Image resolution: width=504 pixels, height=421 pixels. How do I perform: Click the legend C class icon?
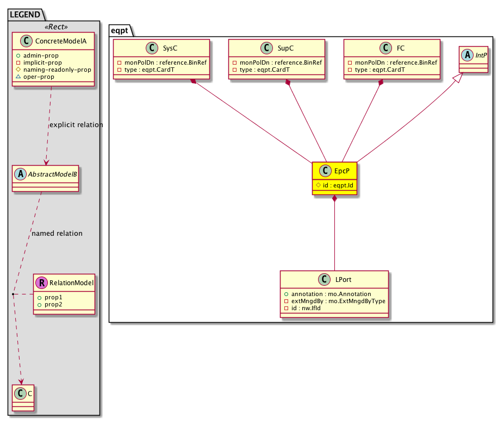tap(21, 392)
